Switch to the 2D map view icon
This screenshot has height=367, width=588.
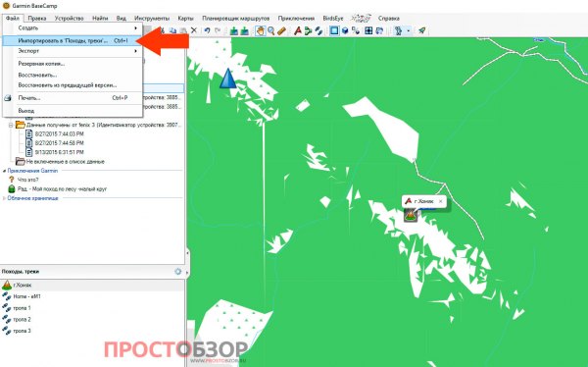click(x=334, y=30)
